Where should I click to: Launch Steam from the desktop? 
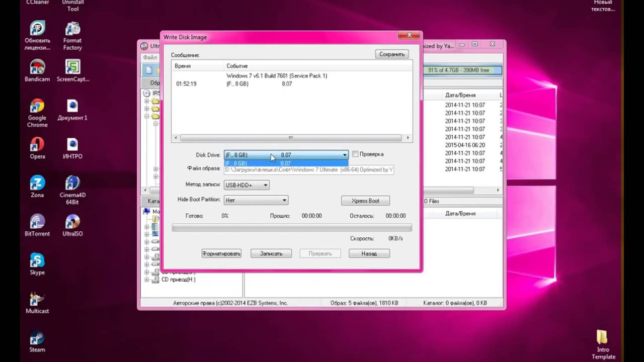[37, 341]
